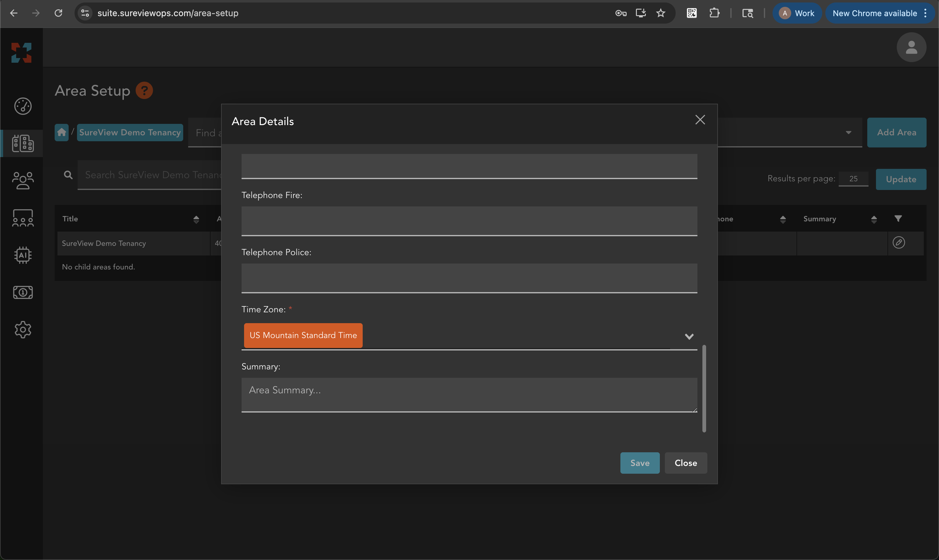Open the settings gear in sidebar

point(23,329)
